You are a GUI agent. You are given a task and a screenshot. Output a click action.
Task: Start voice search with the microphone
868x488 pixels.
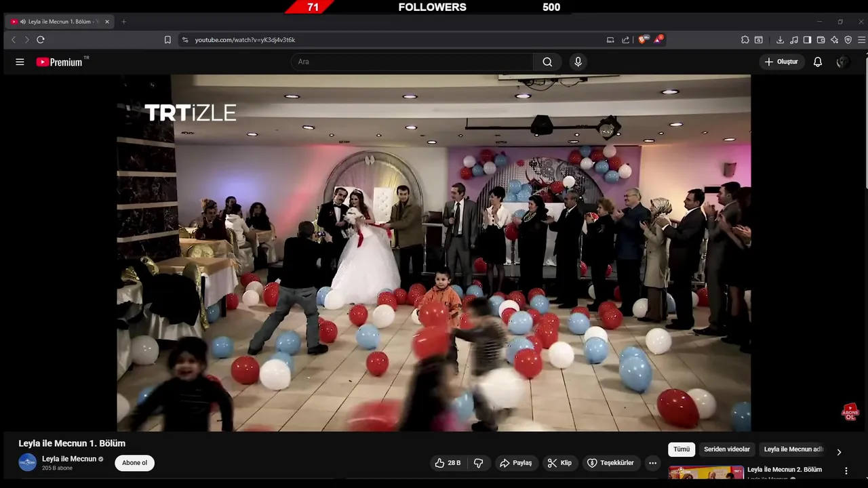578,62
